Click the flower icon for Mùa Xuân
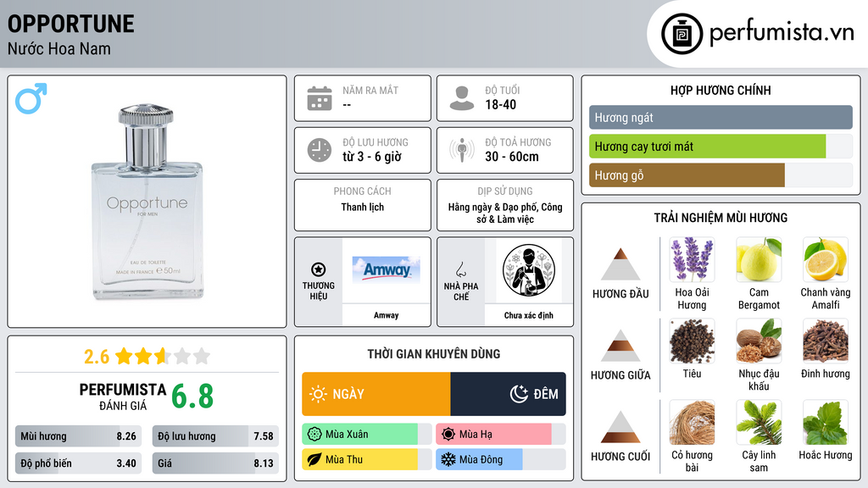This screenshot has height=488, width=868. click(314, 435)
